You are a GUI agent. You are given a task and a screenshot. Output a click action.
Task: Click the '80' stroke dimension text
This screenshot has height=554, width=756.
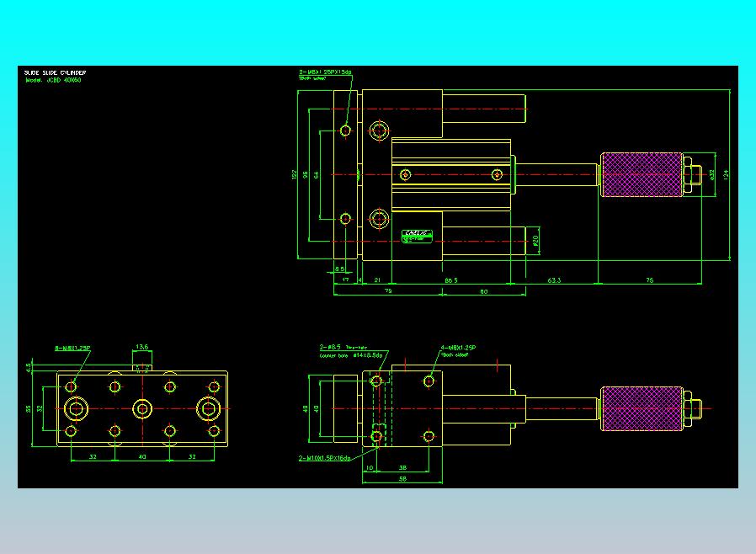483,291
